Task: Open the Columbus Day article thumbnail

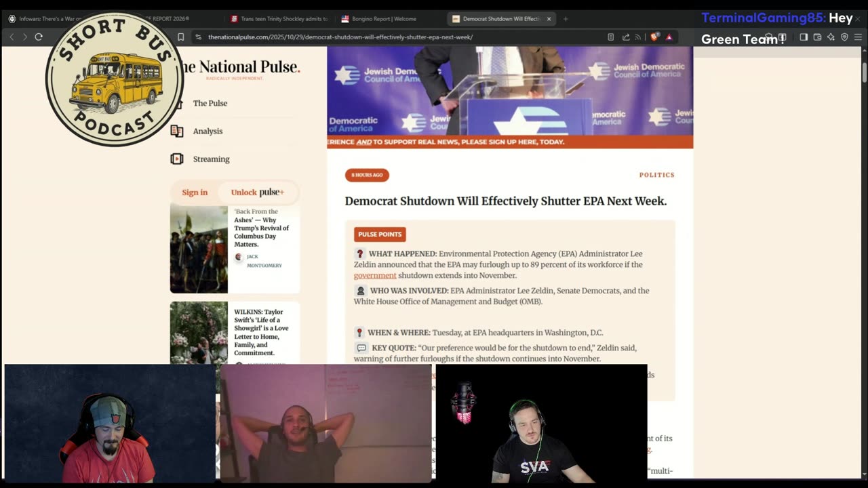Action: [x=199, y=249]
